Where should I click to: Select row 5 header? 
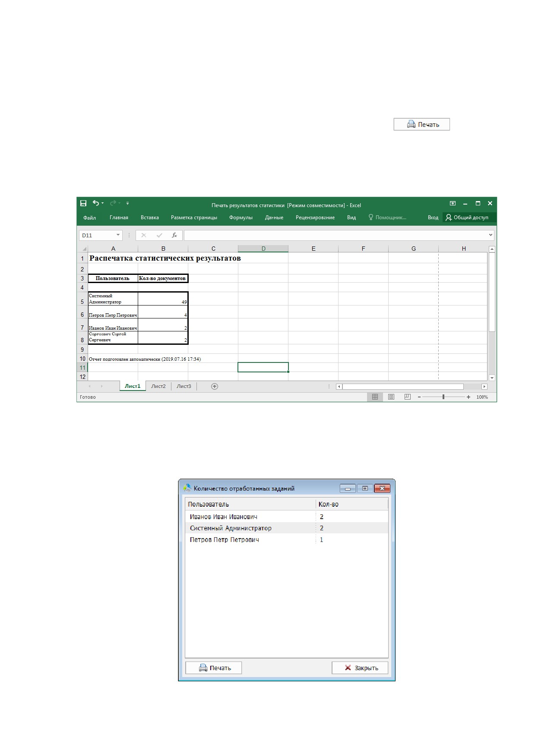tap(82, 299)
